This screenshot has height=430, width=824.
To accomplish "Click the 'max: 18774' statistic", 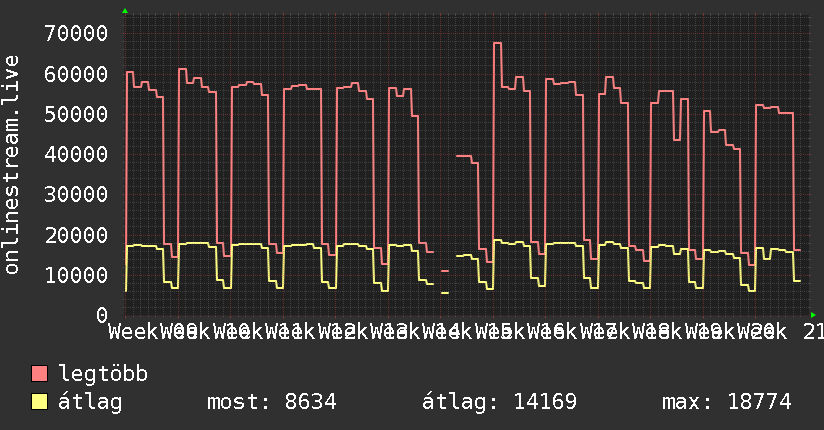I will pyautogui.click(x=727, y=402).
